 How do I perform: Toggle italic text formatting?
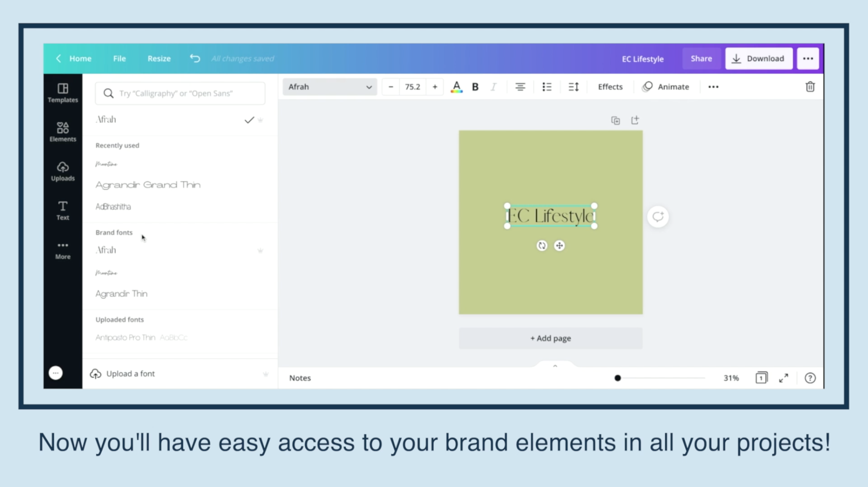(494, 87)
